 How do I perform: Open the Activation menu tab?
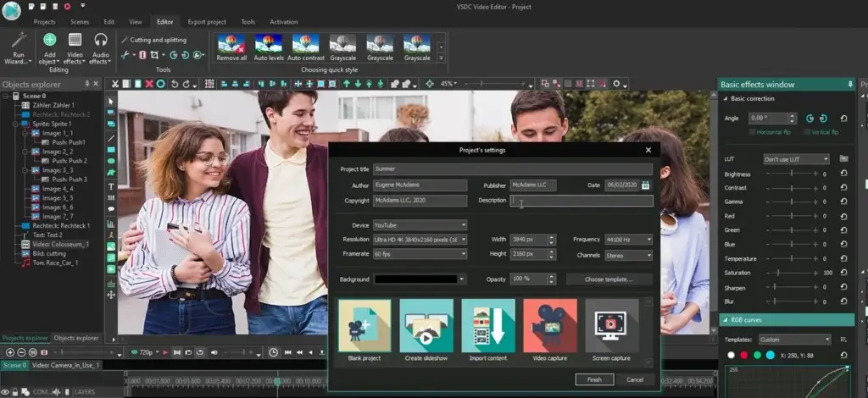[284, 22]
